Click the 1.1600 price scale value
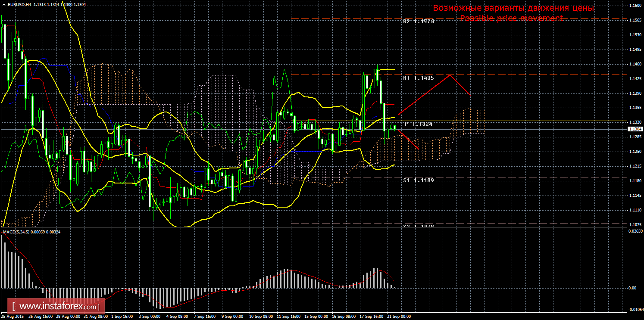This screenshot has width=644, height=320. pyautogui.click(x=635, y=6)
